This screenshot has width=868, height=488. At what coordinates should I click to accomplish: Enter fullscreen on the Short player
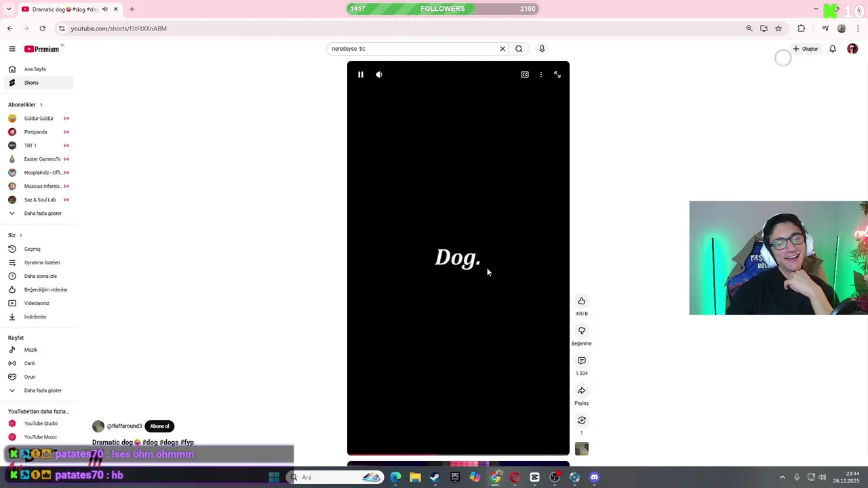coord(557,75)
